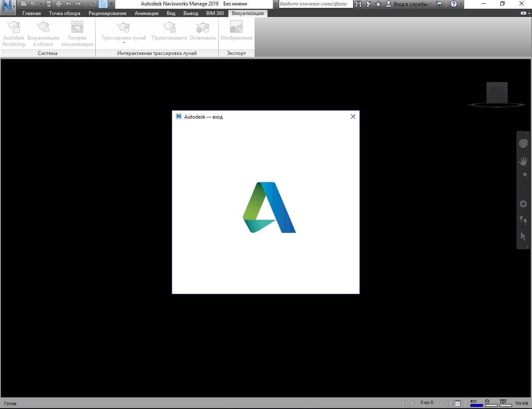Click Визуализация в облаке button
The image size is (532, 409).
pyautogui.click(x=43, y=34)
